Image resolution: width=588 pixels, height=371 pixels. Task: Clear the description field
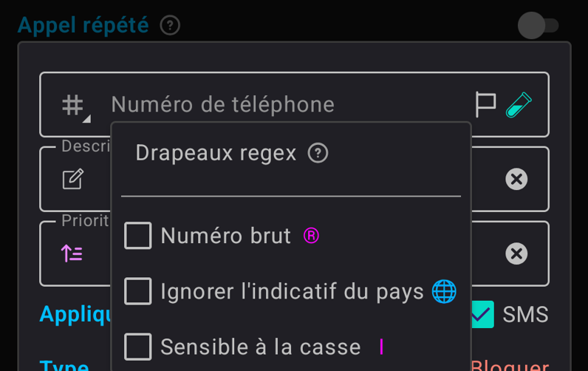point(516,179)
